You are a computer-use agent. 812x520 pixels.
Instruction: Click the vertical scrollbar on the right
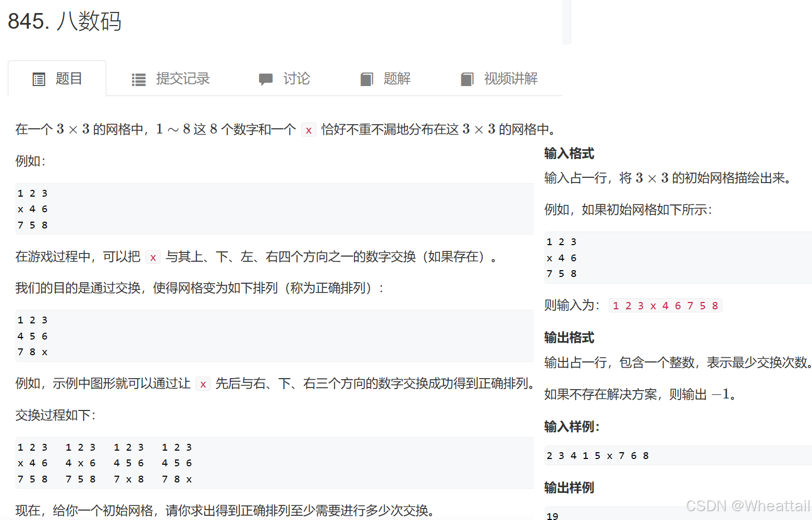pos(566,21)
